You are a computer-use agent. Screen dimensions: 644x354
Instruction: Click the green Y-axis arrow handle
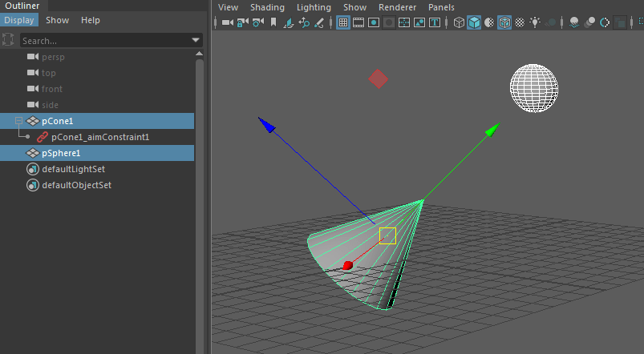[492, 130]
